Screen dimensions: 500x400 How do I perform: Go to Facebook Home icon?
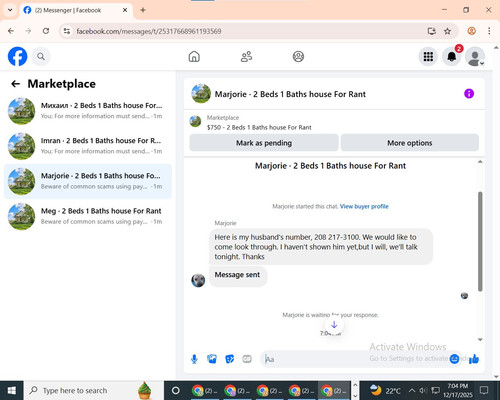(194, 56)
